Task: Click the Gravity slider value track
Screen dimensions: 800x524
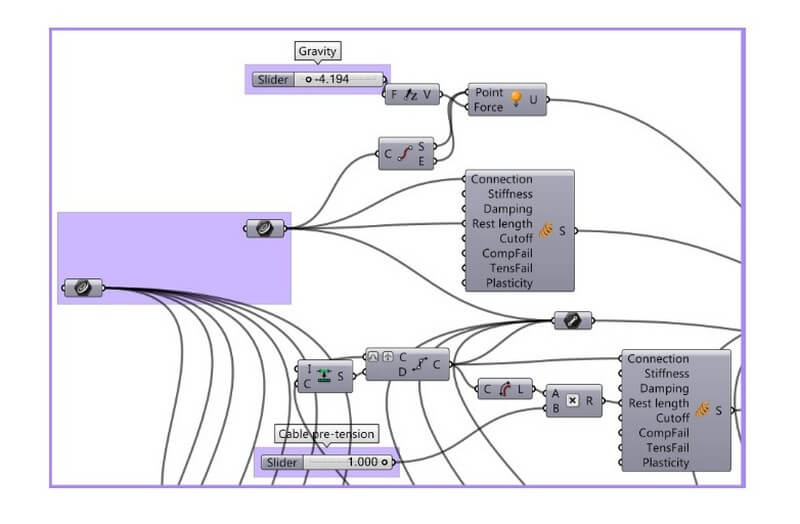Action: 345,79
